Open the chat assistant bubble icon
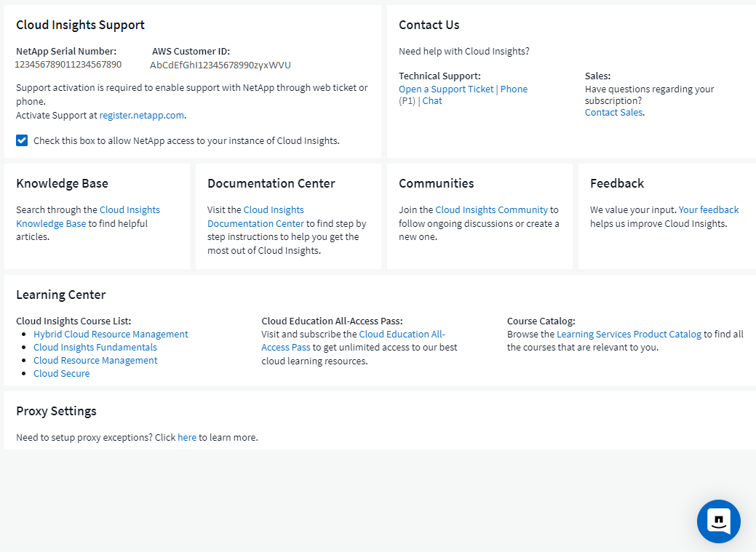 (718, 521)
